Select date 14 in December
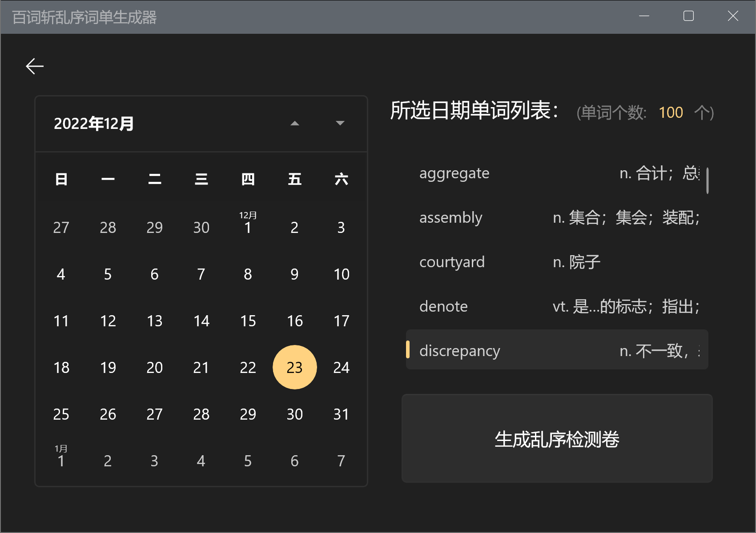Screen dimensions: 756x533 coord(201,321)
